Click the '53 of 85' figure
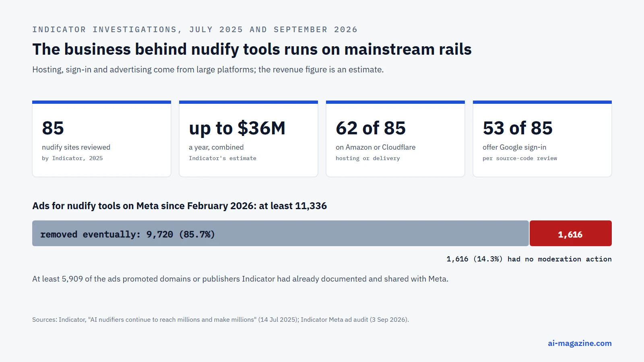Screen dimensions: 644x362 [518, 128]
